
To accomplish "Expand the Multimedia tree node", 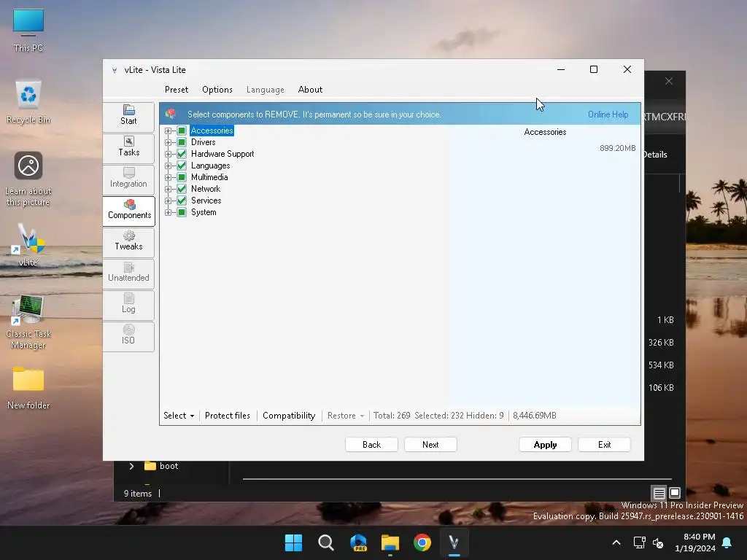I will tap(168, 177).
